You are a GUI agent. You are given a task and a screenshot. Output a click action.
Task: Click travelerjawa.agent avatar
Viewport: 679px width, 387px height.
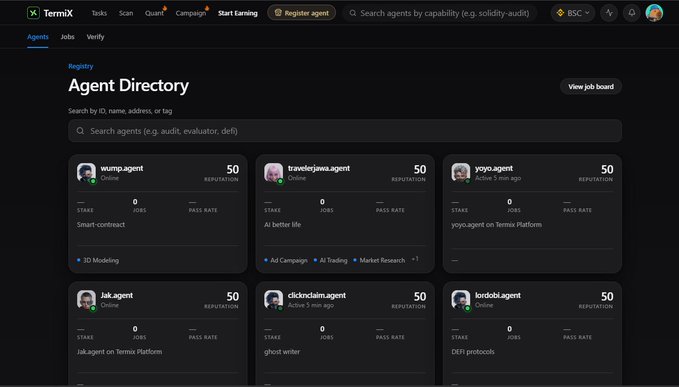(273, 172)
